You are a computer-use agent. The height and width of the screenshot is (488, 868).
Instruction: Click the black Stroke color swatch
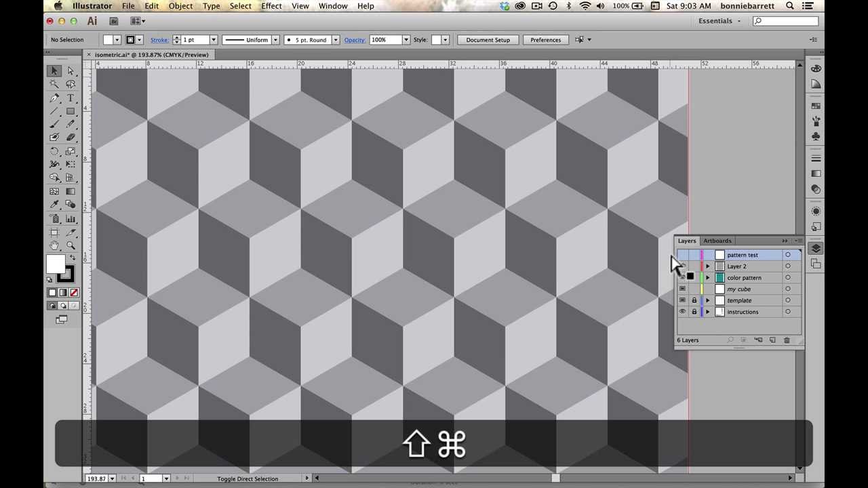pyautogui.click(x=65, y=274)
